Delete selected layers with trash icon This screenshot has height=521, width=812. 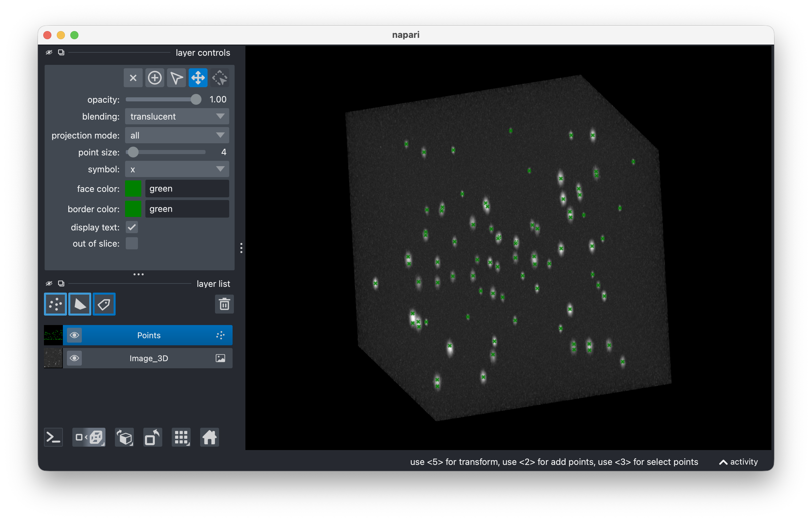[x=224, y=304]
